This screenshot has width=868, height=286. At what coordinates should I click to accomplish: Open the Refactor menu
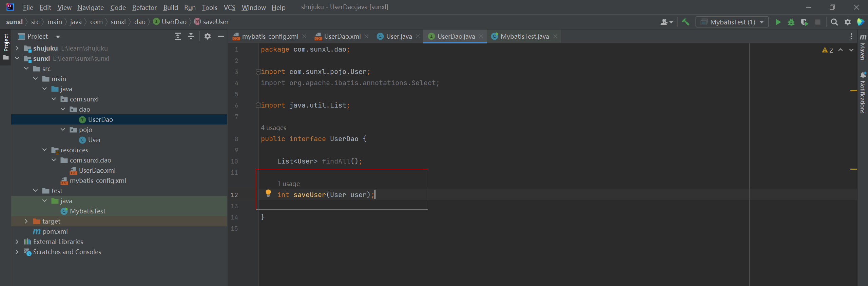[144, 7]
